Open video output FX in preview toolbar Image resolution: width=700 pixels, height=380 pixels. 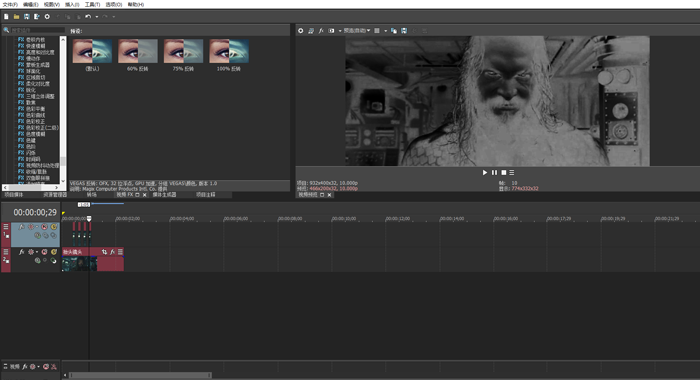321,31
